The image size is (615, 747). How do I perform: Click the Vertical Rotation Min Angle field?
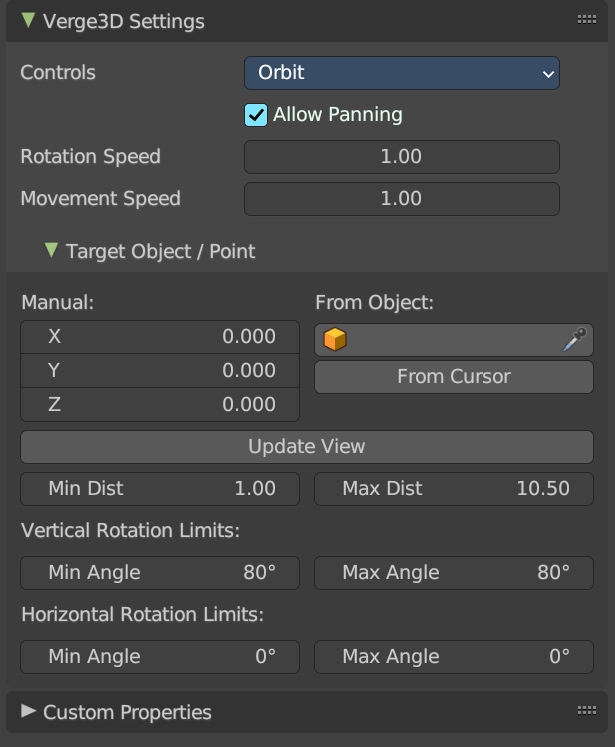(160, 573)
